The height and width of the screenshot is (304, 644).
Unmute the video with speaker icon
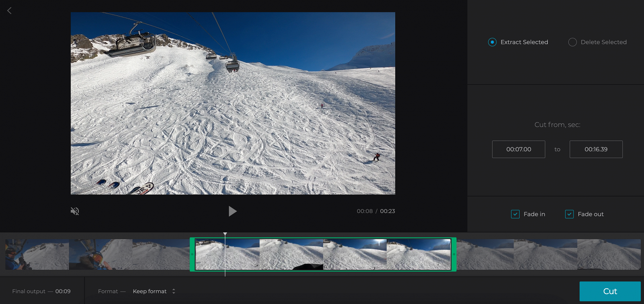75,211
